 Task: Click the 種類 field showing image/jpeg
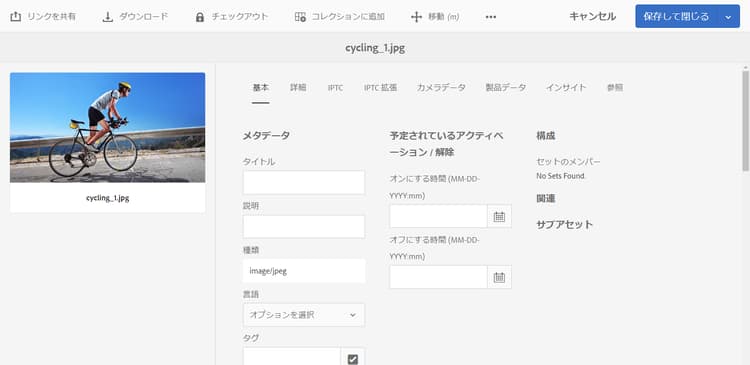(304, 271)
